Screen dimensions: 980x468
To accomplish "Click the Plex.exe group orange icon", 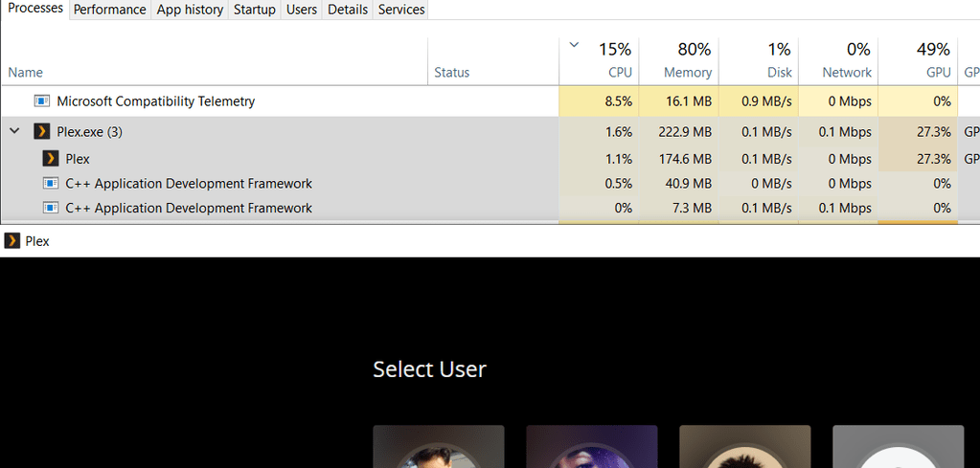I will 42,132.
